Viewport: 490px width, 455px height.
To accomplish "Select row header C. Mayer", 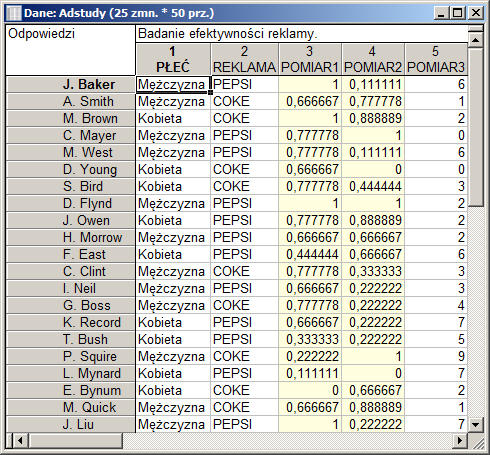I will [70, 136].
